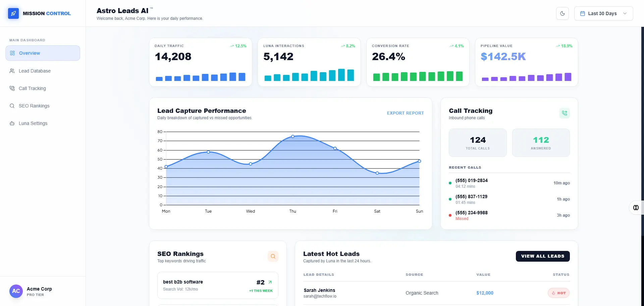
Task: Click the green incoming-call icon on Call Tracking card
Action: pos(565,113)
